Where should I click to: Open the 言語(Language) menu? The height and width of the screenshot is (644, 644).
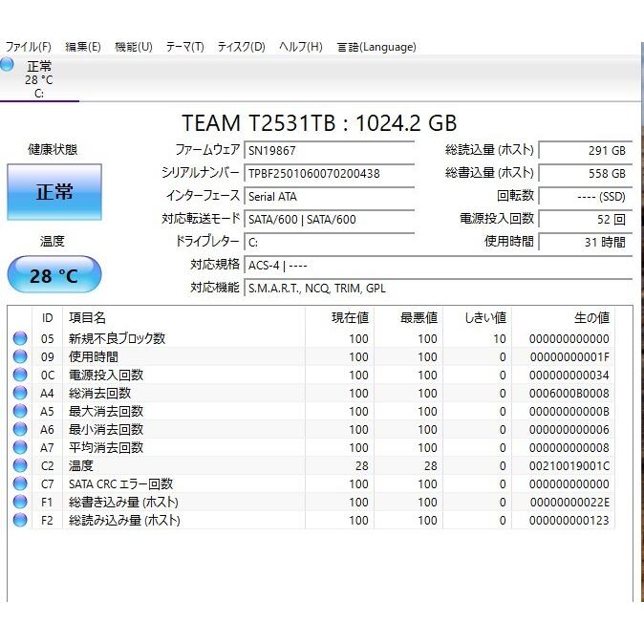[x=376, y=47]
